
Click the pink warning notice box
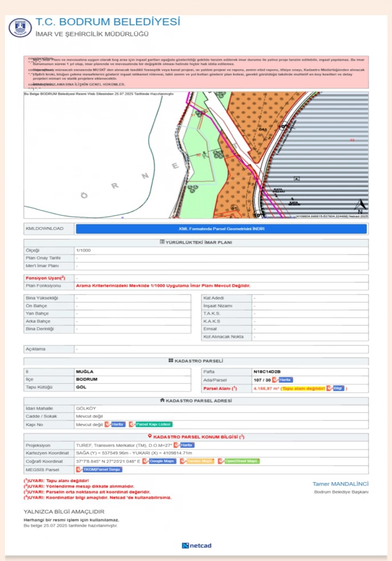pos(196,71)
